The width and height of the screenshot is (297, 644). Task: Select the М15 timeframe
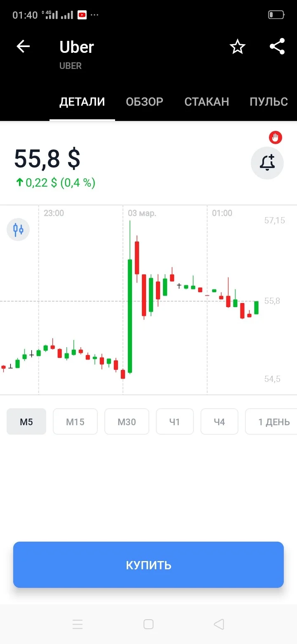[x=75, y=421]
